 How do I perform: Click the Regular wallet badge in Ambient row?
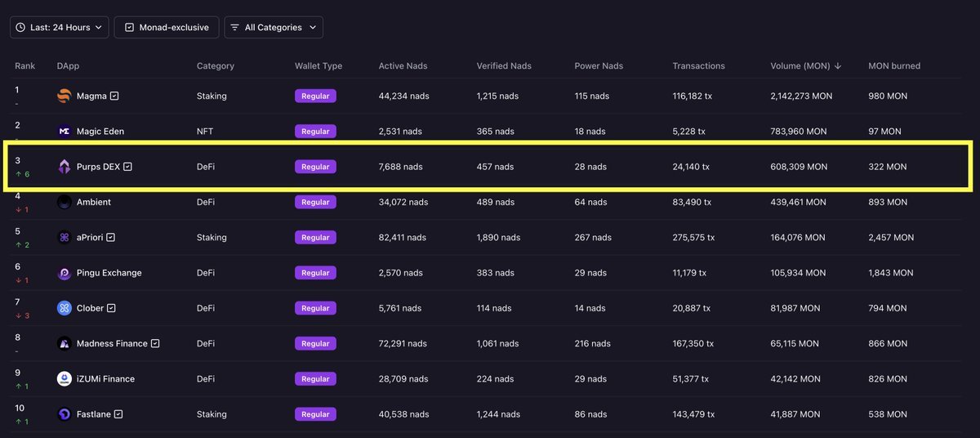pos(315,202)
